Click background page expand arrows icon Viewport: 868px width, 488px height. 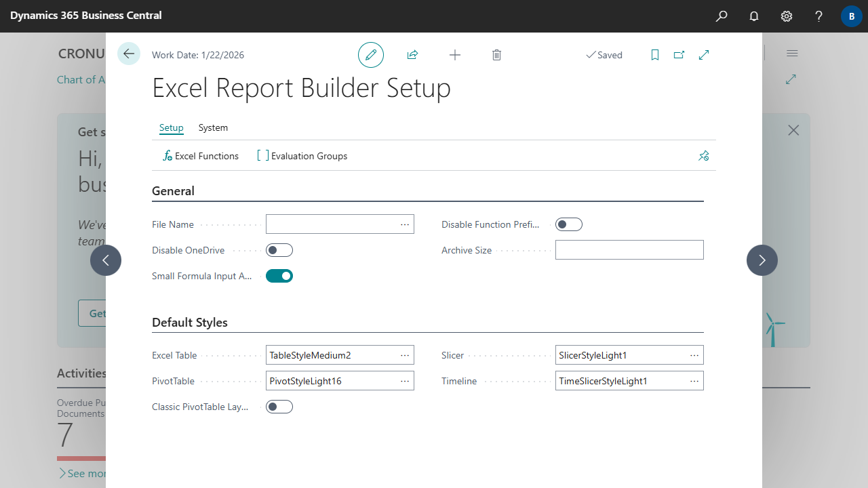791,79
